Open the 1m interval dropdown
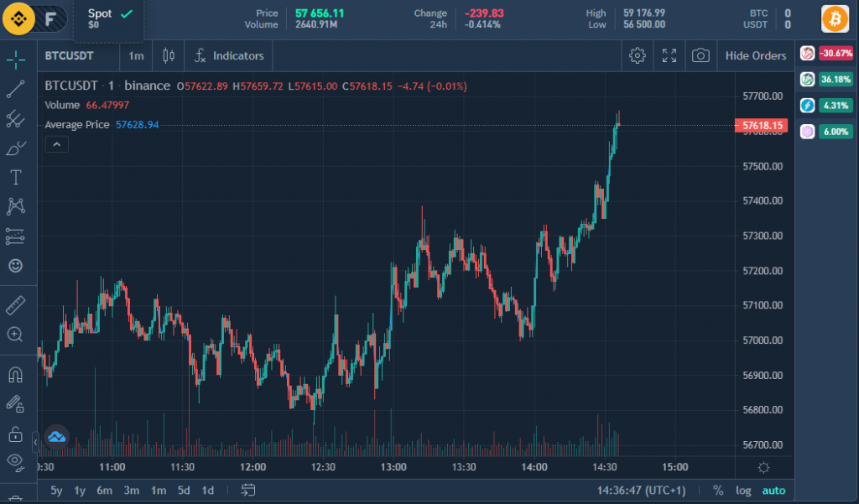Viewport: 859px width, 504px height. pos(136,55)
